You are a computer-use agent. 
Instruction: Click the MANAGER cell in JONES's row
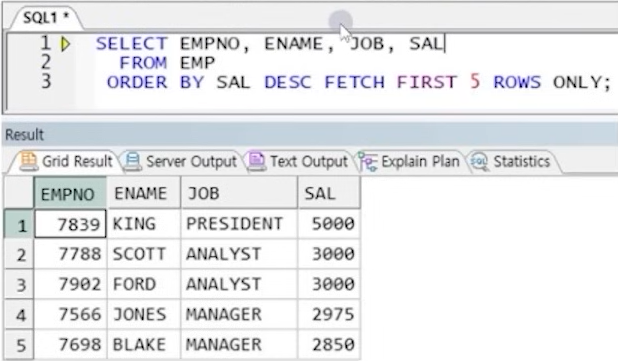click(239, 314)
